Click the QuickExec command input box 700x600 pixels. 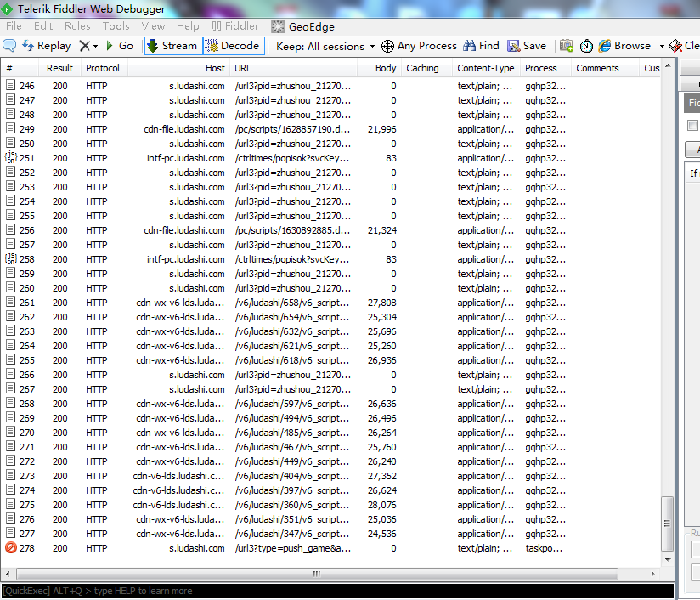336,591
